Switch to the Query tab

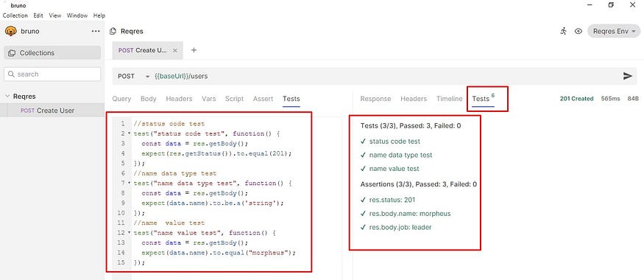pyautogui.click(x=121, y=99)
